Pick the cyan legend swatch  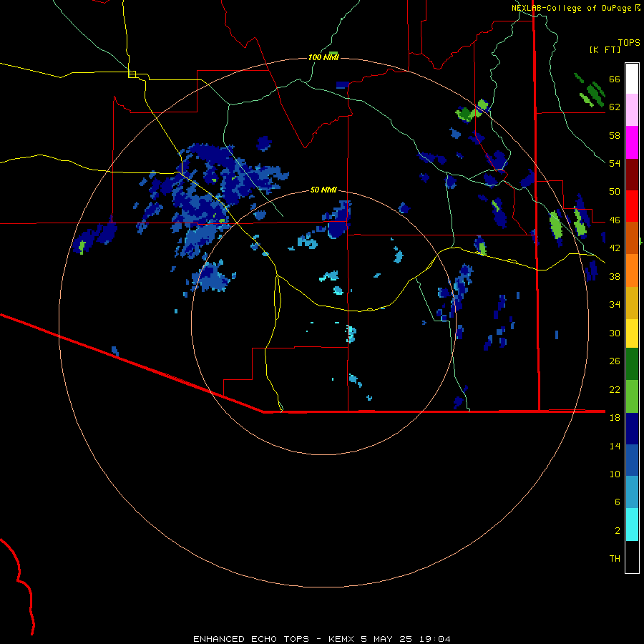(632, 525)
